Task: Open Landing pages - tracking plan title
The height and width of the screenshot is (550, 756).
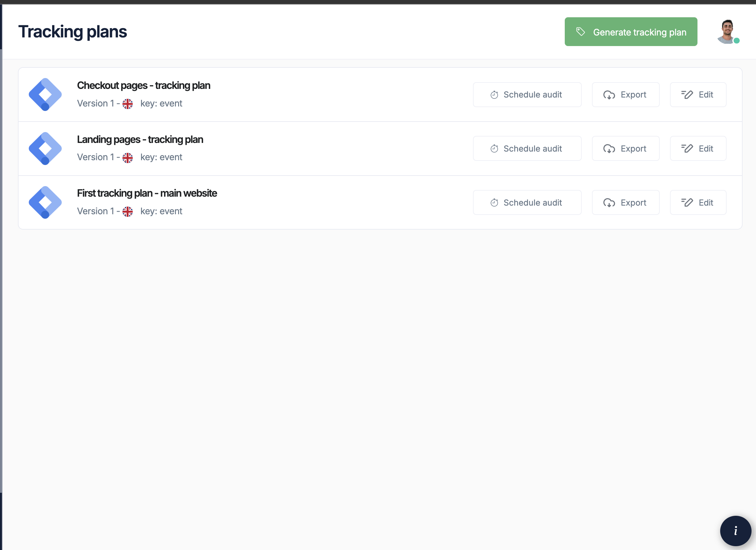Action: [140, 140]
